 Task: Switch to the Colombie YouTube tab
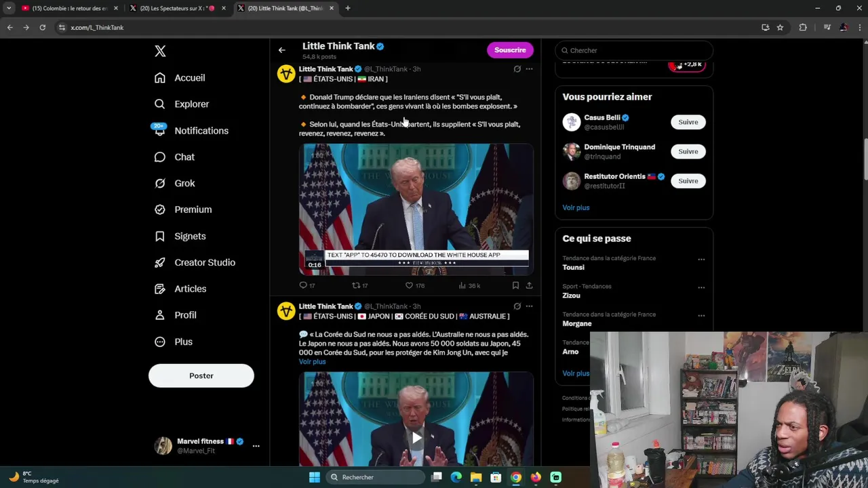[x=70, y=8]
